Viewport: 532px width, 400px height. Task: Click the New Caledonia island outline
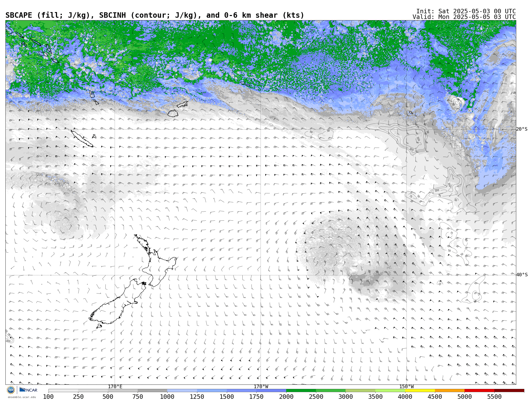point(82,138)
